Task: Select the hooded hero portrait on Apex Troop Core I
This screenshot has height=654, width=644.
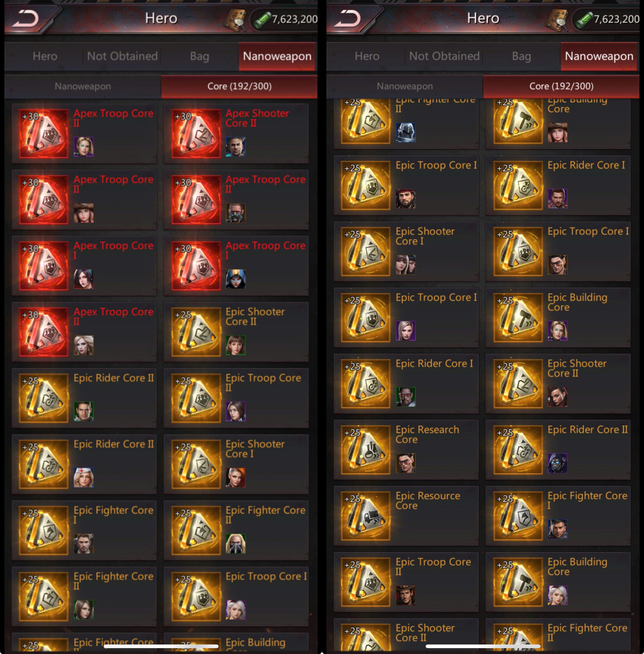Action: coord(235,279)
